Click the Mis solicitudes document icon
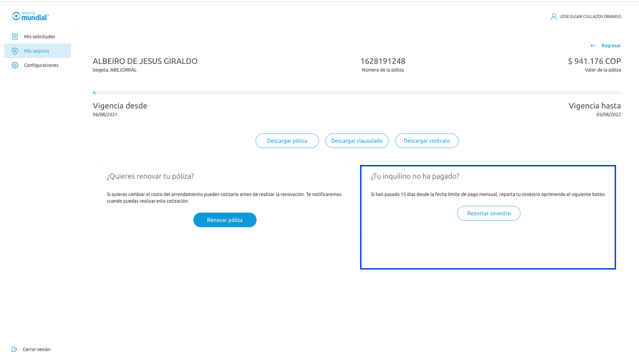Viewport: 639px width, 364px height. pos(15,37)
